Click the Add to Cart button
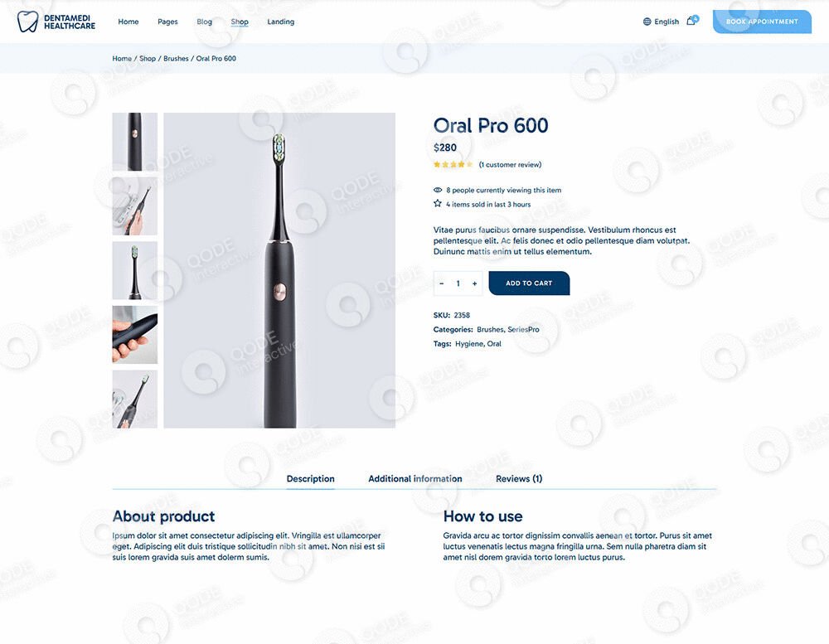 click(x=529, y=283)
